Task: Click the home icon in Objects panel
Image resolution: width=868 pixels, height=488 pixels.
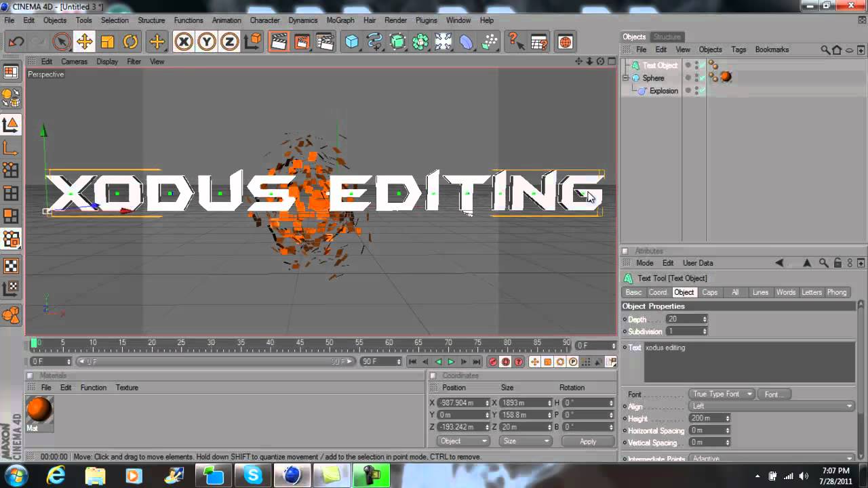Action: (x=837, y=49)
